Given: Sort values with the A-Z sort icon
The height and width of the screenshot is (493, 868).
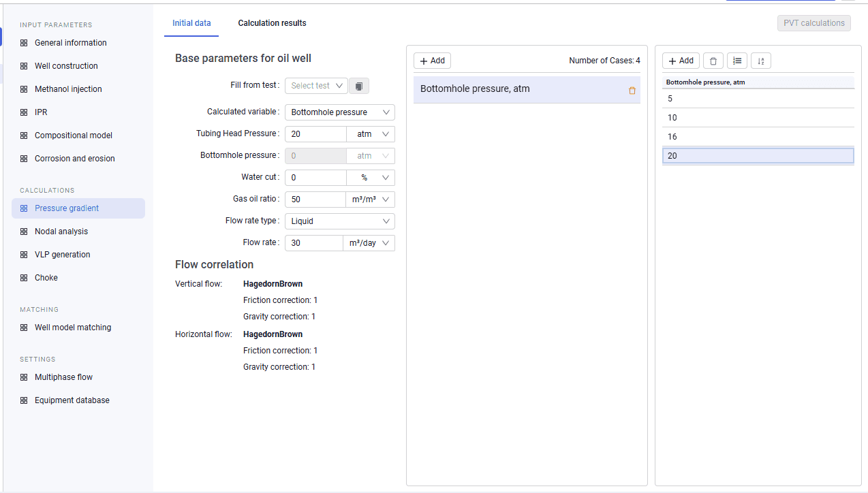Looking at the screenshot, I should (x=761, y=61).
